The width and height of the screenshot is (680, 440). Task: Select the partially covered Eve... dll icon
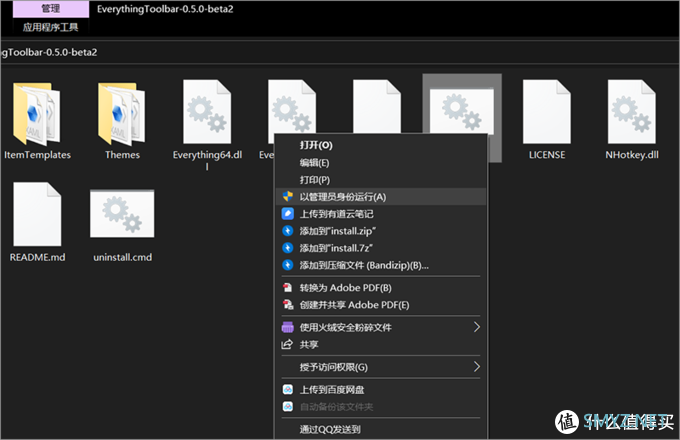[x=292, y=106]
